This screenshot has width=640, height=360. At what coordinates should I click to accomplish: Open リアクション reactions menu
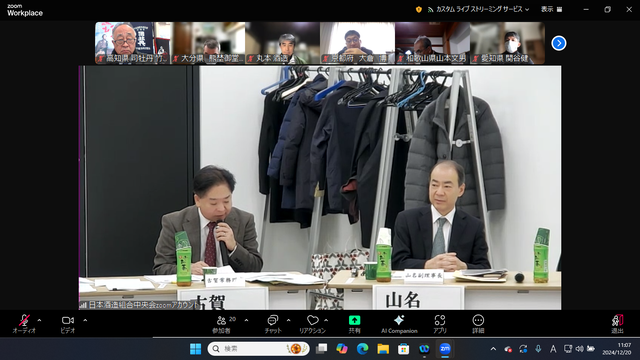[313, 324]
